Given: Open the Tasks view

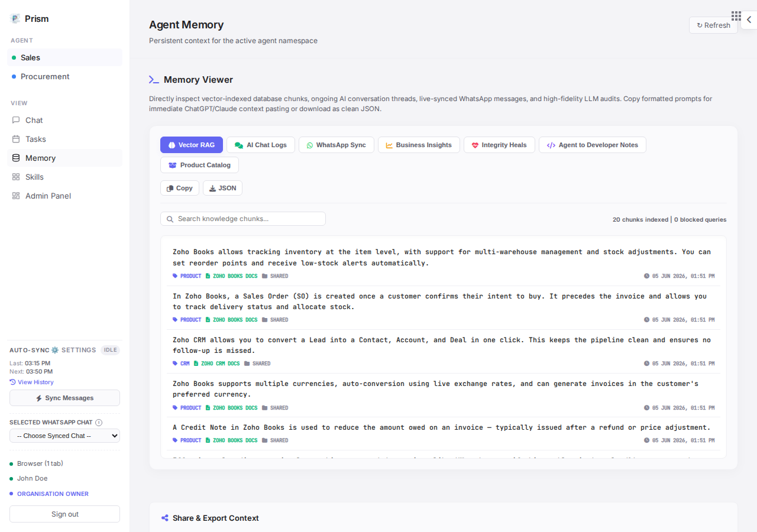Looking at the screenshot, I should tap(64, 139).
